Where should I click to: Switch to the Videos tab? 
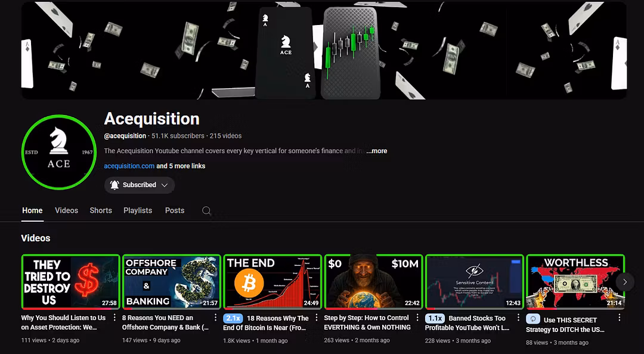[67, 210]
